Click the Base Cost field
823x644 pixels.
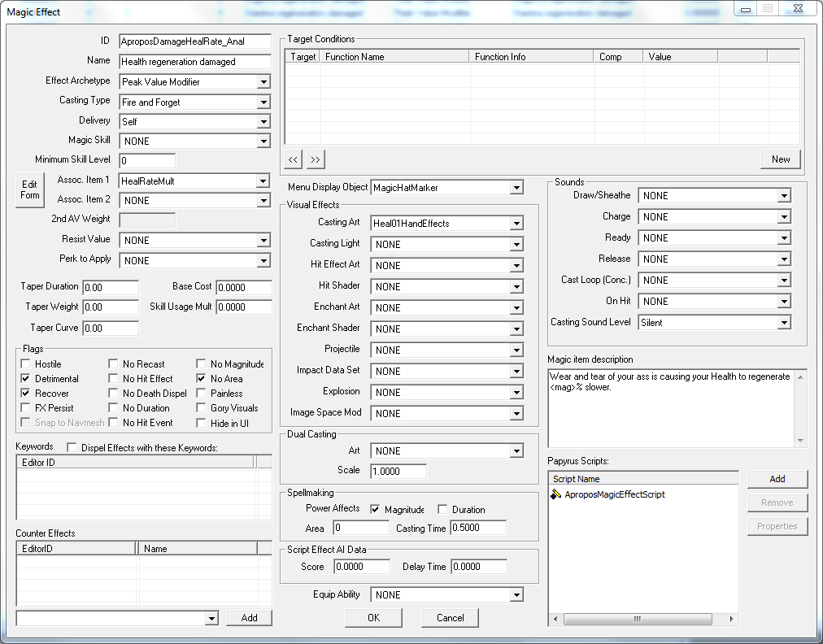tap(244, 288)
